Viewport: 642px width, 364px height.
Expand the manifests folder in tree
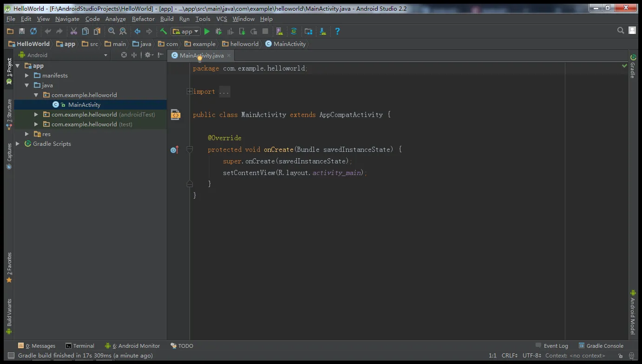tap(27, 76)
